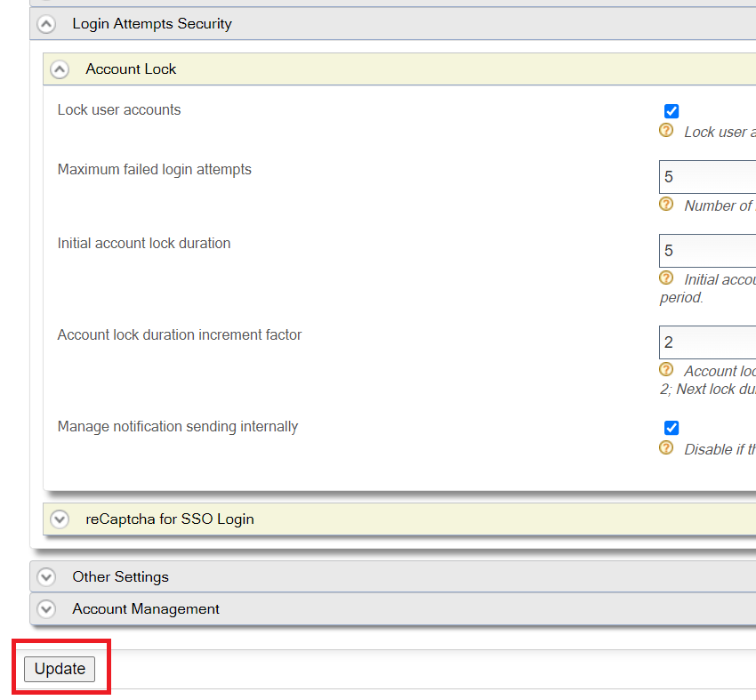Collapse the Login Attempts Security section

(x=45, y=24)
